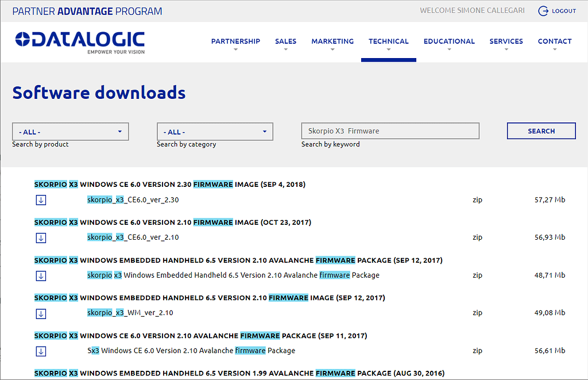The image size is (588, 380).
Task: Click the circular Logout icon
Action: pyautogui.click(x=544, y=10)
